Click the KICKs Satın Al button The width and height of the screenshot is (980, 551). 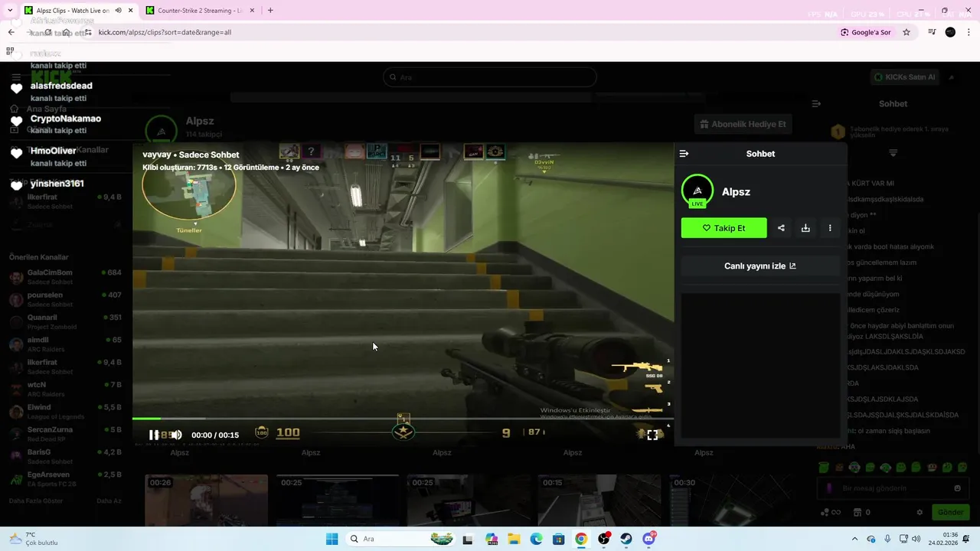905,77
